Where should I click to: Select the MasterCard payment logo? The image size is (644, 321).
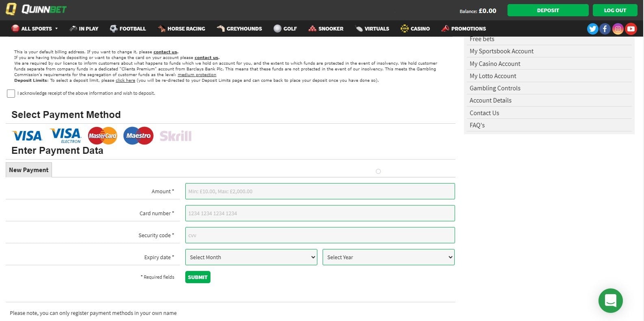pos(102,135)
